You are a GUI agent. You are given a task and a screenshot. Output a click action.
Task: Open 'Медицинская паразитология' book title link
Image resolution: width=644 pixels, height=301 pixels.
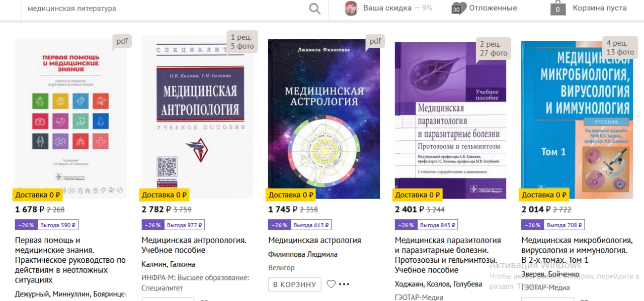coord(448,255)
